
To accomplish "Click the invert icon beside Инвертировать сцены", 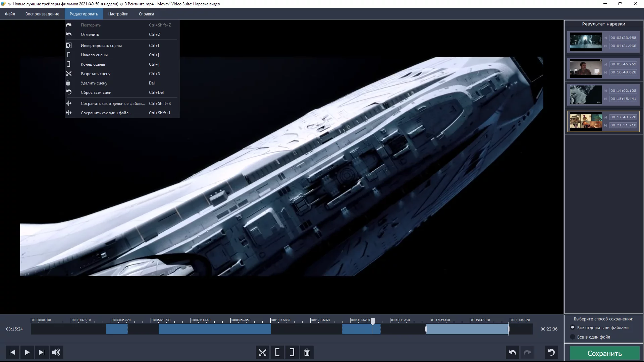I will [69, 46].
